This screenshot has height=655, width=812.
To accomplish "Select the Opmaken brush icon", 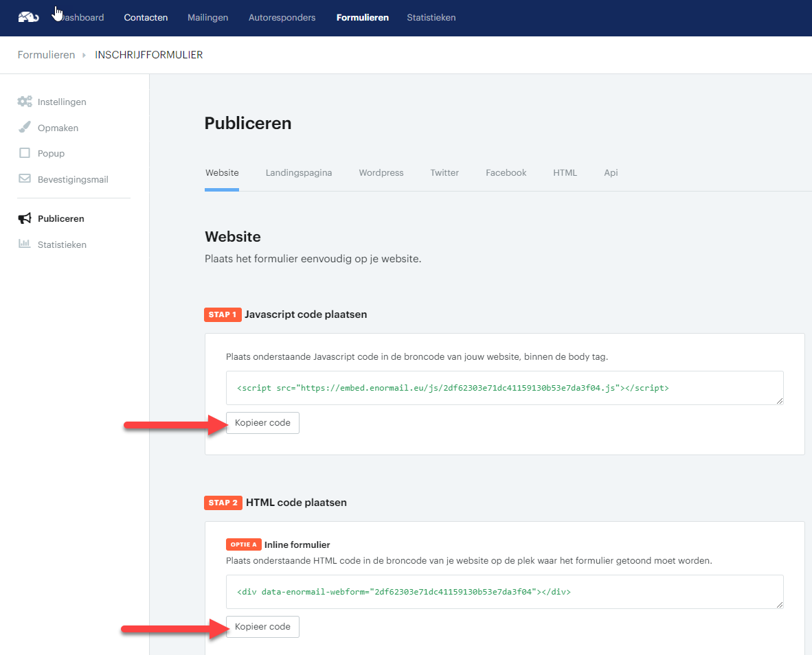I will (x=24, y=127).
